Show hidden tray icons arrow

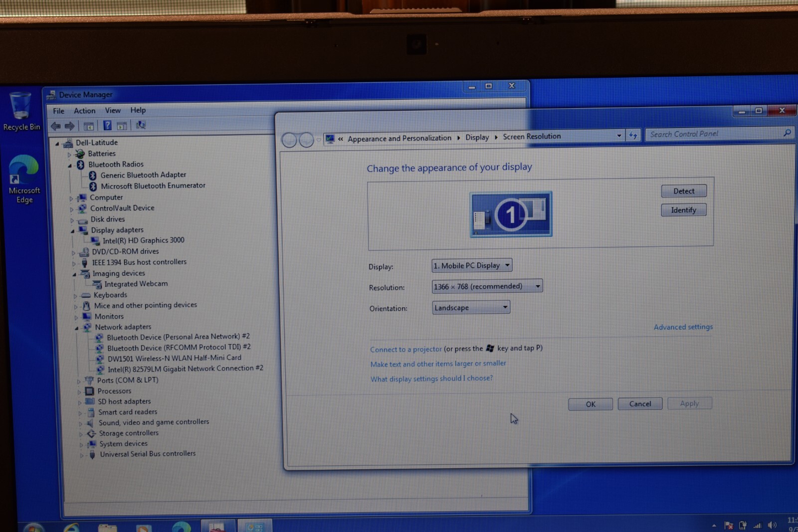(x=714, y=526)
